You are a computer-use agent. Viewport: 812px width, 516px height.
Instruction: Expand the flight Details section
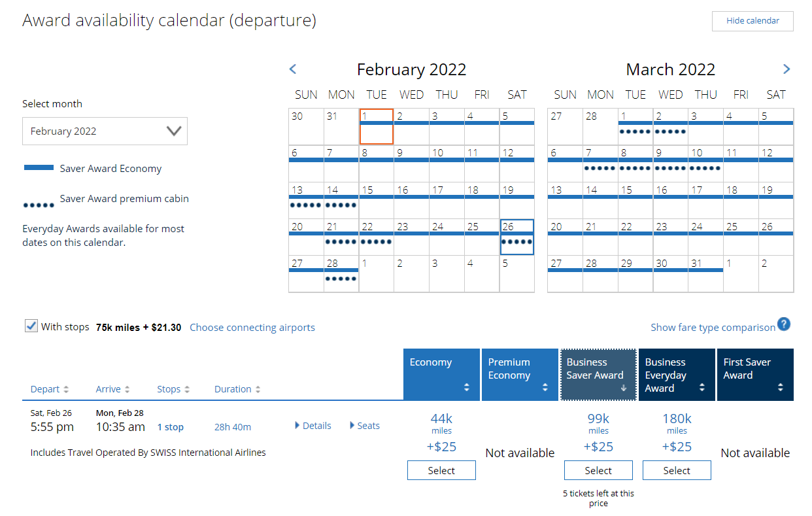[313, 425]
